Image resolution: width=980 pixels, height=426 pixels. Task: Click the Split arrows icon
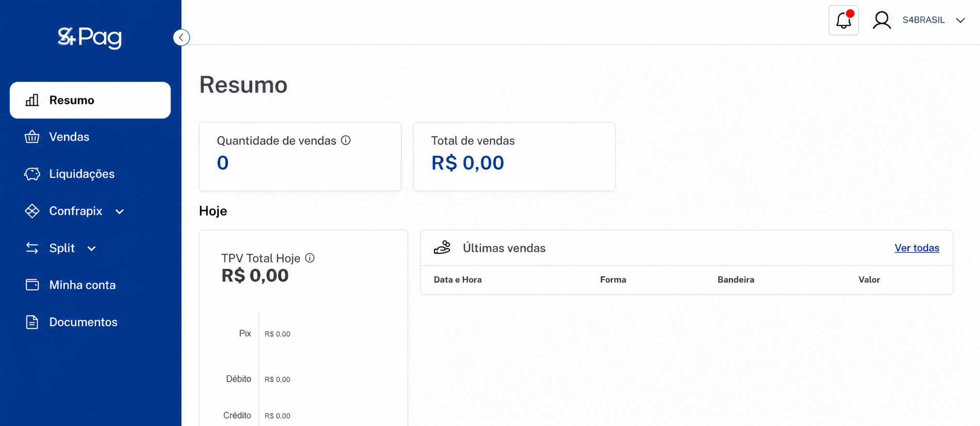click(32, 248)
